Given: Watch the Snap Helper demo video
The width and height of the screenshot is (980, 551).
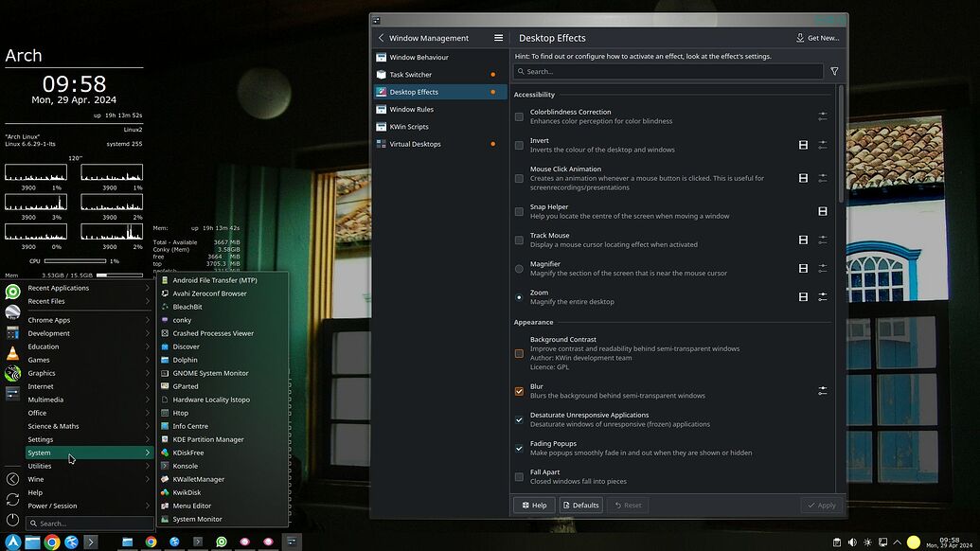Looking at the screenshot, I should 822,211.
